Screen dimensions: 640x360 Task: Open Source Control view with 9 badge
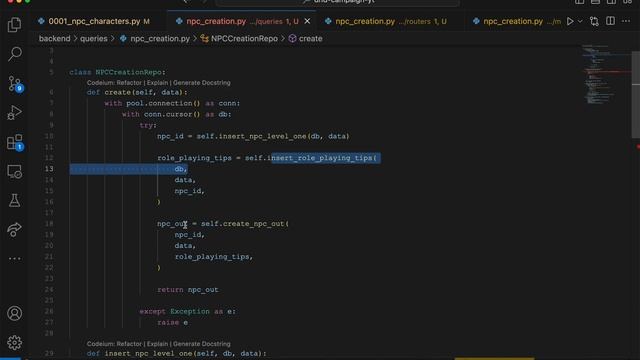point(15,83)
